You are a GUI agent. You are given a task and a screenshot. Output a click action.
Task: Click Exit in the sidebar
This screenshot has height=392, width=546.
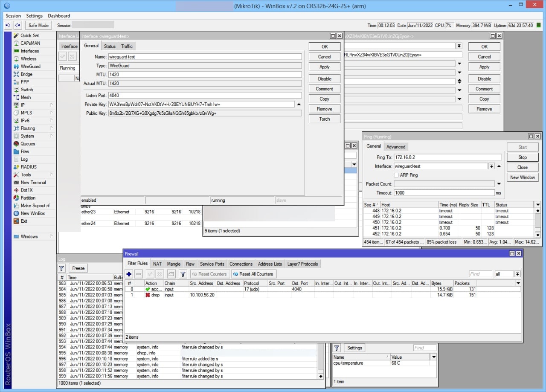(24, 221)
